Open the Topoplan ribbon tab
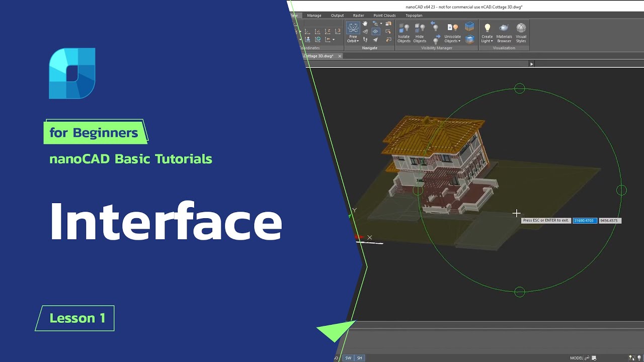This screenshot has height=362, width=644. click(x=414, y=16)
